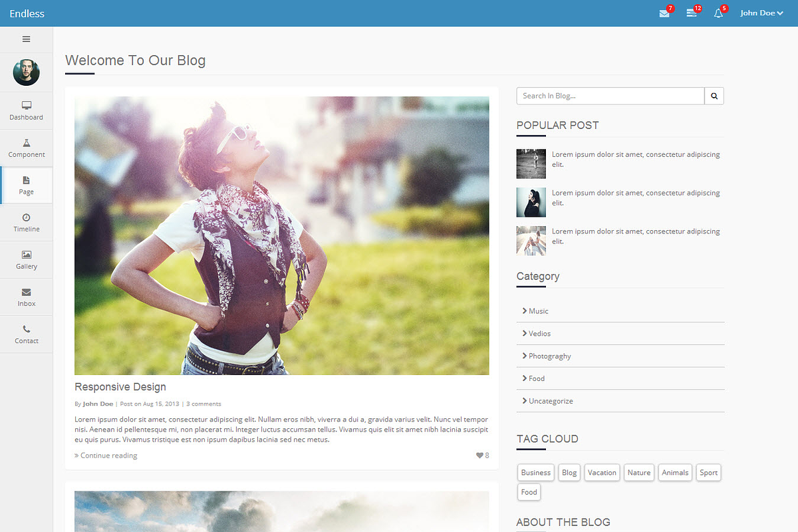Click the Timeline clock icon
The image size is (798, 532).
click(x=27, y=217)
